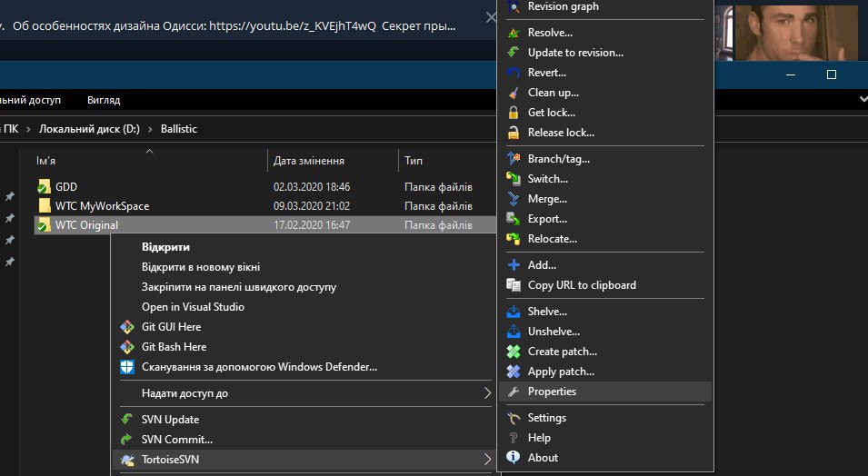Click date 09.03.2020 21:02 cell
This screenshot has height=476, width=868.
click(312, 206)
